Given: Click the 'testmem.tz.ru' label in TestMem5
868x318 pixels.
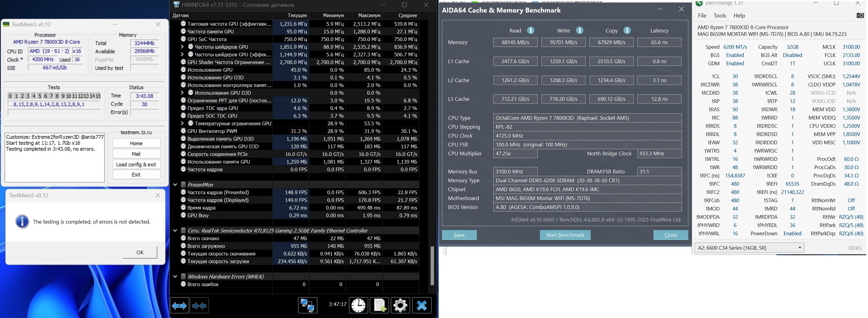Looking at the screenshot, I should [x=136, y=133].
